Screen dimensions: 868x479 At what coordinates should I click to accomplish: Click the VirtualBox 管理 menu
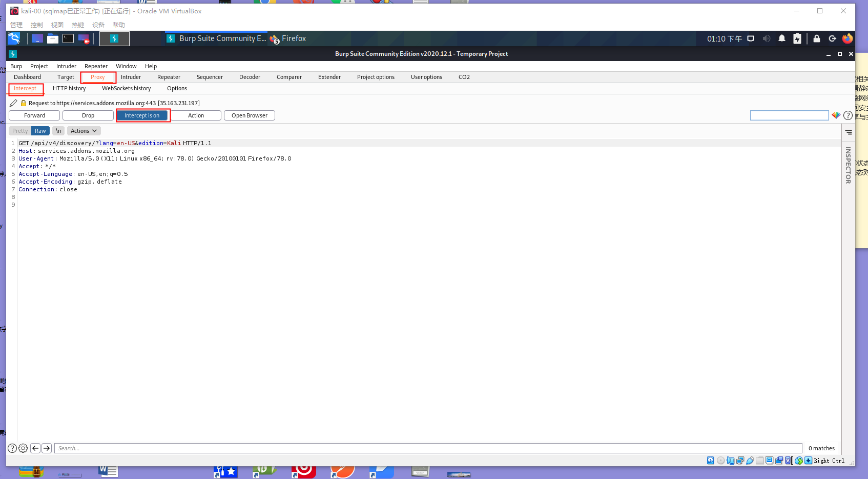tap(16, 25)
